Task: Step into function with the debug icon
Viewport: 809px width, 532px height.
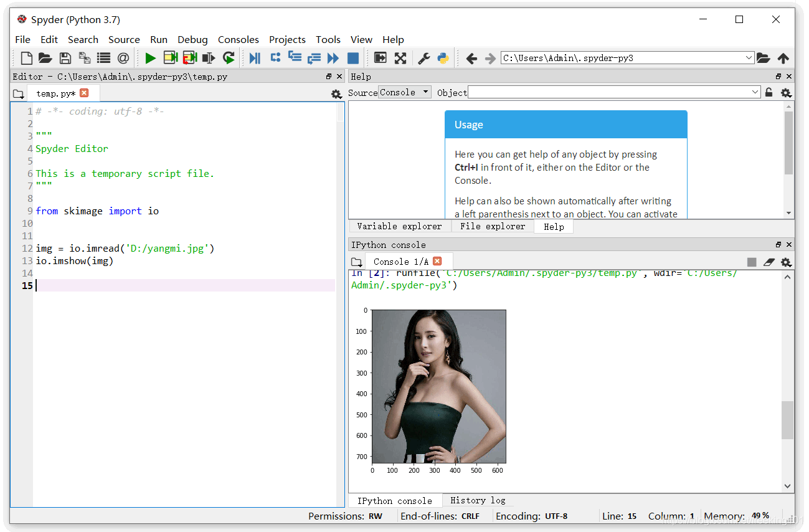Action: 293,57
